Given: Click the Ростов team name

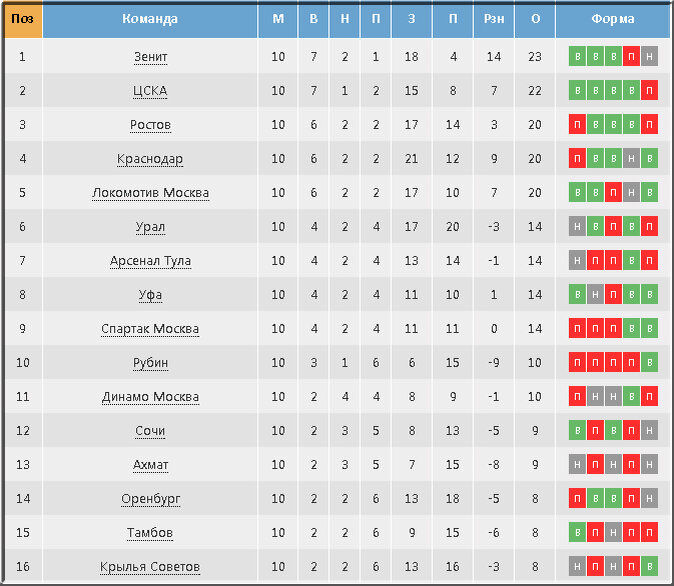Looking at the screenshot, I should (x=150, y=124).
